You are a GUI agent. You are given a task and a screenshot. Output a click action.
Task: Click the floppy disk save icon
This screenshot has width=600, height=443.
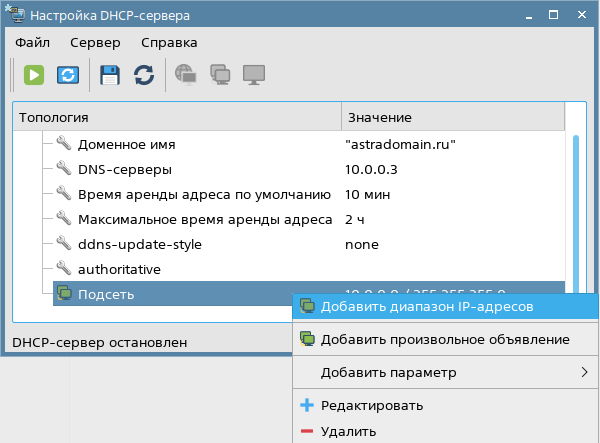pyautogui.click(x=110, y=75)
